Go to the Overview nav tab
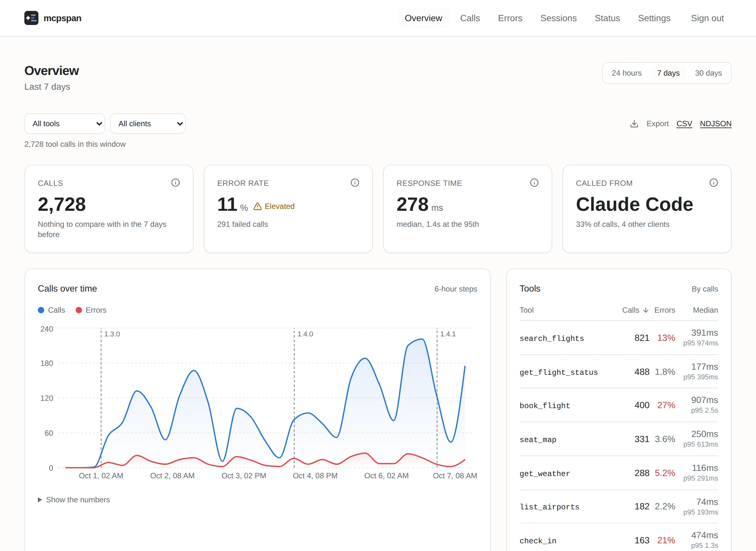This screenshot has height=551, width=756. pos(423,18)
